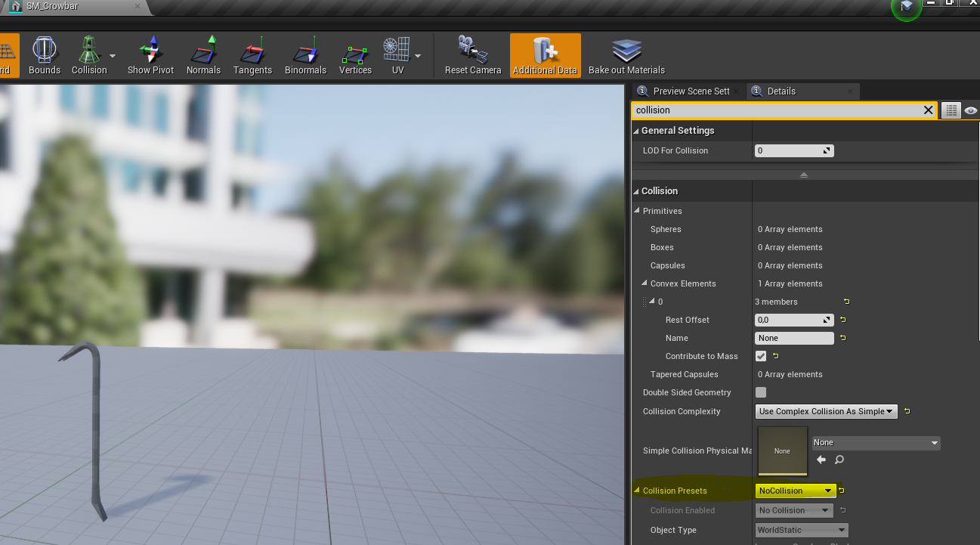
Task: Reset Contribute to Mass to default
Action: [x=775, y=356]
